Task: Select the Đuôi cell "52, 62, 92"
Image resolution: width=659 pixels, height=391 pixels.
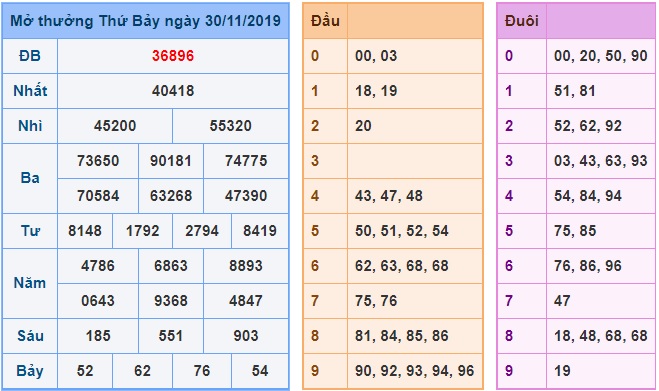Action: [x=588, y=125]
